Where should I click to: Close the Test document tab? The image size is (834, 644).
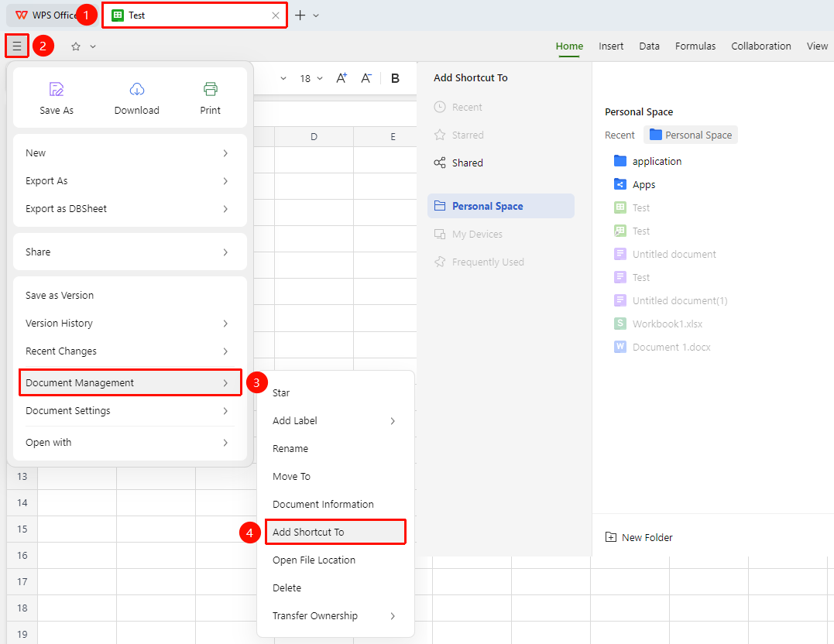276,15
